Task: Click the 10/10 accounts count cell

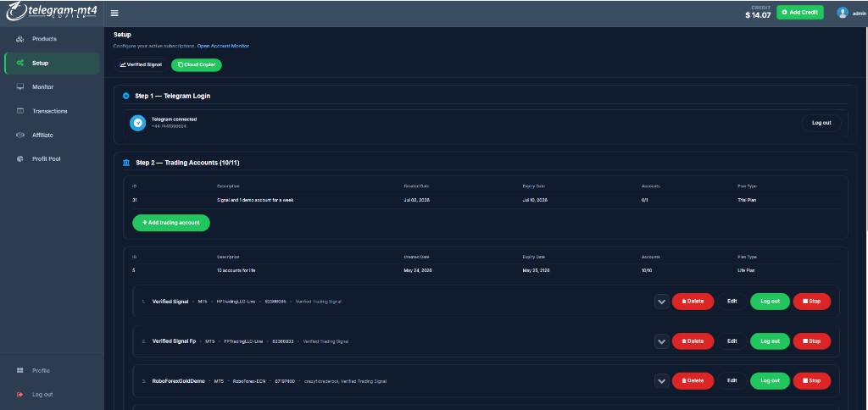Action: pos(646,270)
